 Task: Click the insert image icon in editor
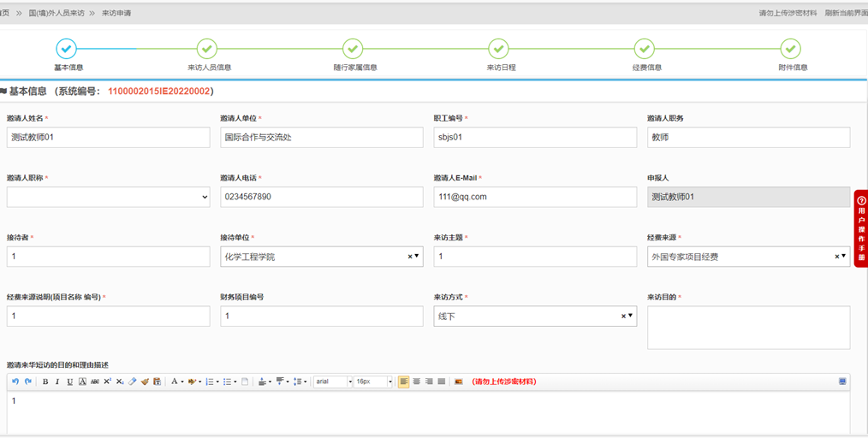(458, 382)
